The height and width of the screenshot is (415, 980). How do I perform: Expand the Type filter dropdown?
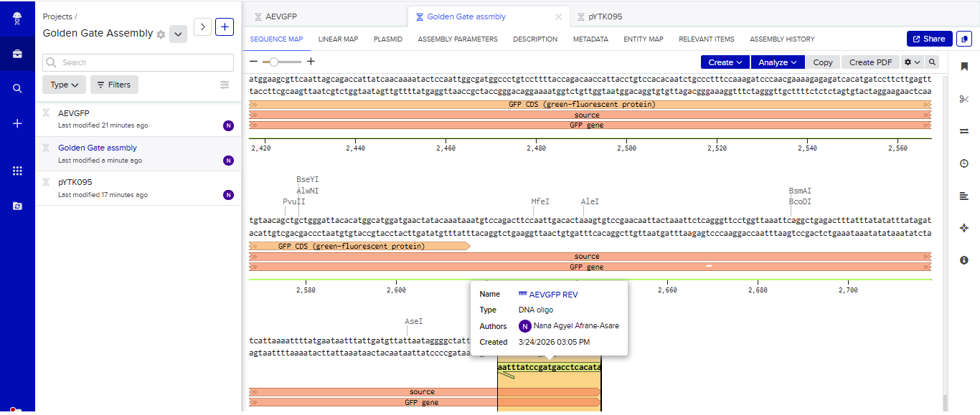coord(65,85)
